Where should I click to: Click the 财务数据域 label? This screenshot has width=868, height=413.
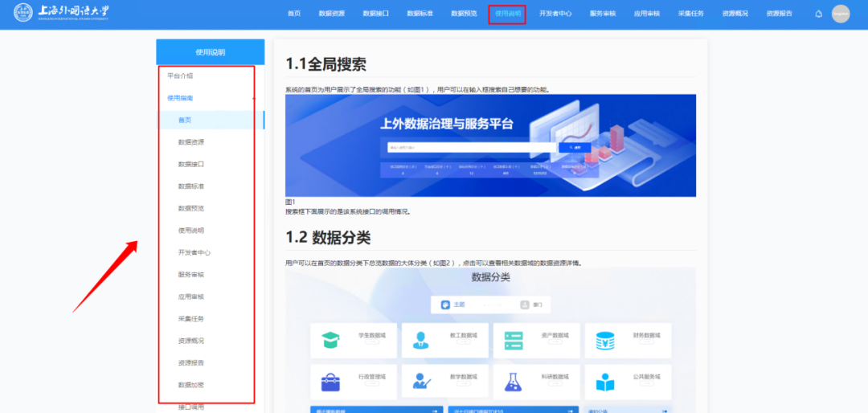click(646, 336)
